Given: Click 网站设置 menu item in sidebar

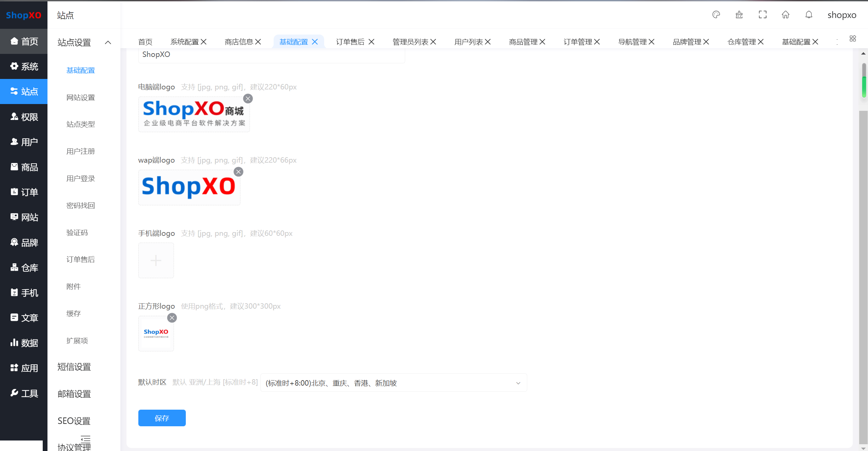Looking at the screenshot, I should click(x=81, y=97).
